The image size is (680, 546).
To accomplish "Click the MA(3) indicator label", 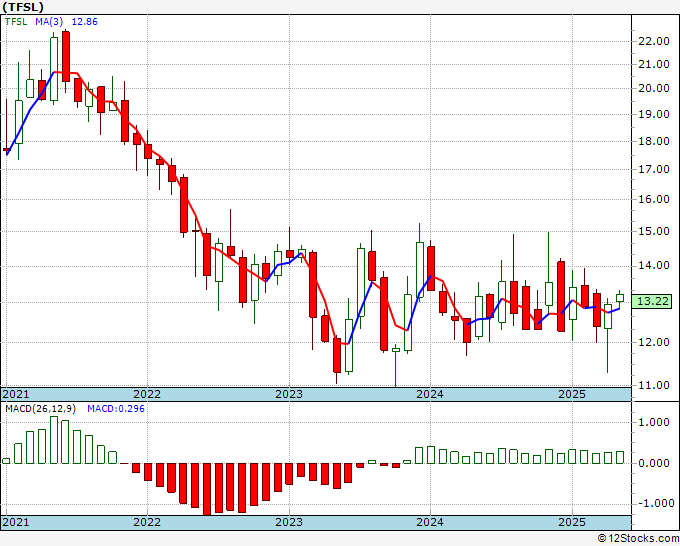I will [49, 22].
